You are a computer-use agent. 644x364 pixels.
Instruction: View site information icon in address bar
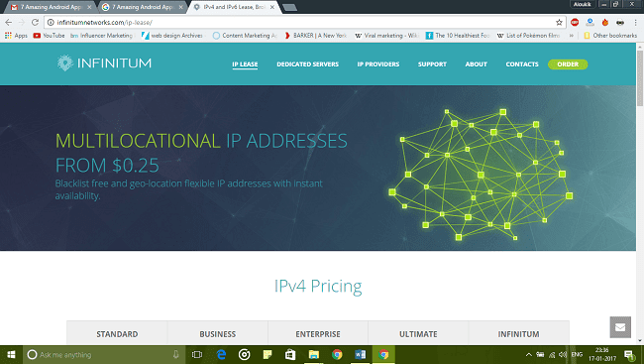[51, 22]
